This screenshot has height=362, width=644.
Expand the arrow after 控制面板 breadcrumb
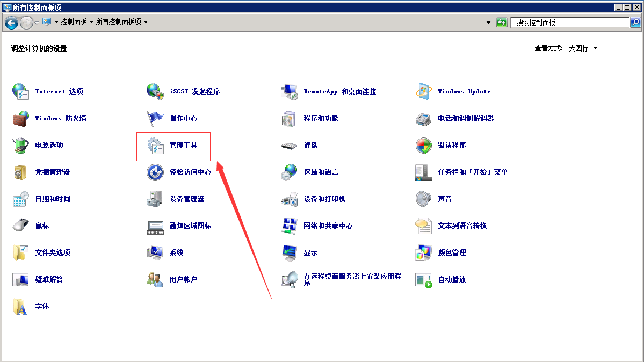(91, 22)
